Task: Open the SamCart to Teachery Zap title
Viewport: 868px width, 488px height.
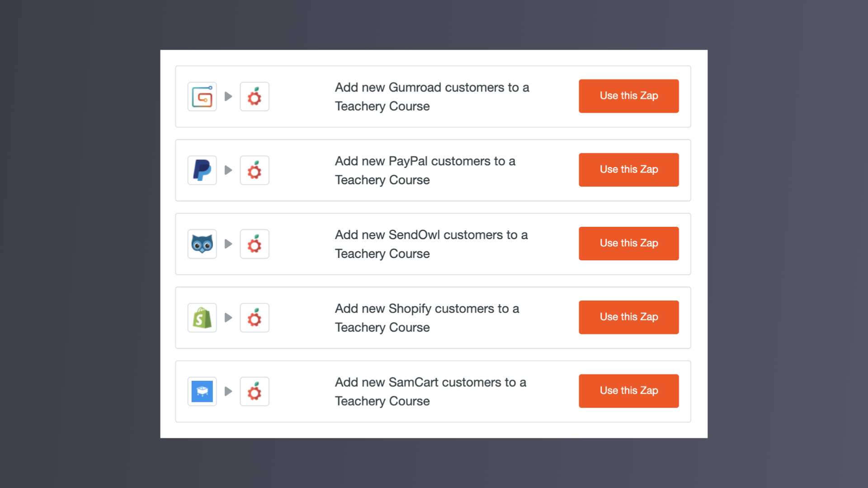Action: click(430, 391)
